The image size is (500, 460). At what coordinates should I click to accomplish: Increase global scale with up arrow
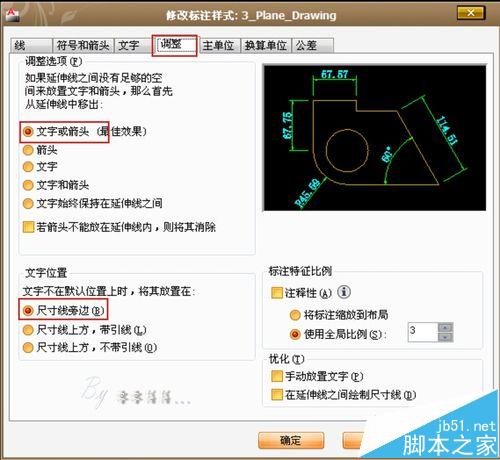(445, 327)
